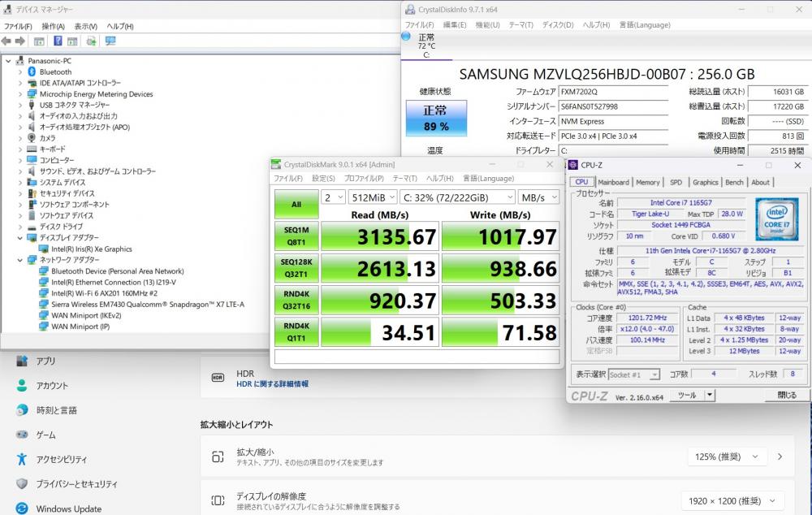Click the HDR badge icon in Settings
The width and height of the screenshot is (812, 515).
pos(218,378)
